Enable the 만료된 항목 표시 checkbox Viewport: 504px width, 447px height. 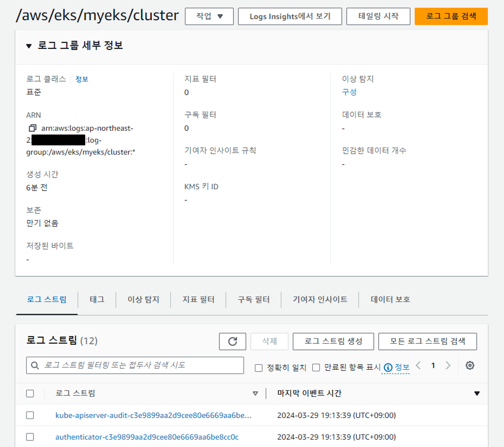316,367
